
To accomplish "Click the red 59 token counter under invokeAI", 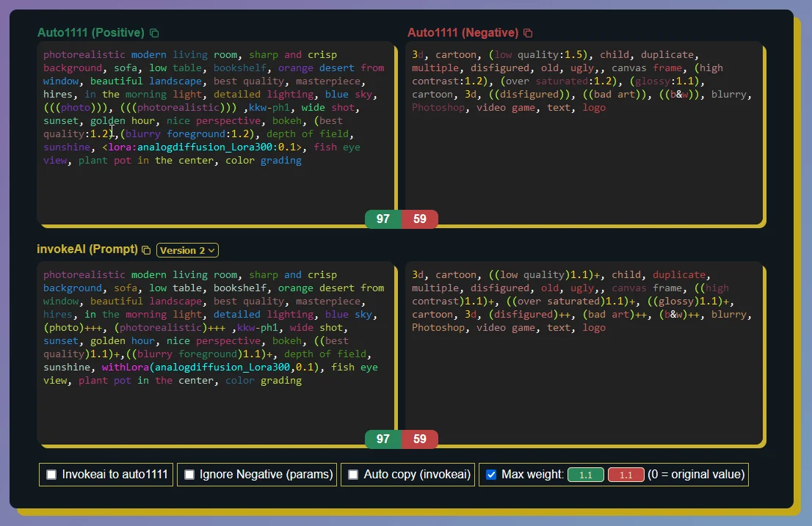I will [x=420, y=439].
